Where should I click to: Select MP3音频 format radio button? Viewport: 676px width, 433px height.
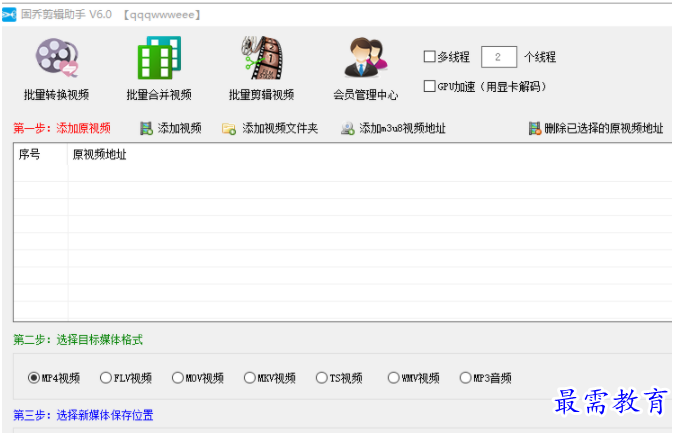[466, 378]
